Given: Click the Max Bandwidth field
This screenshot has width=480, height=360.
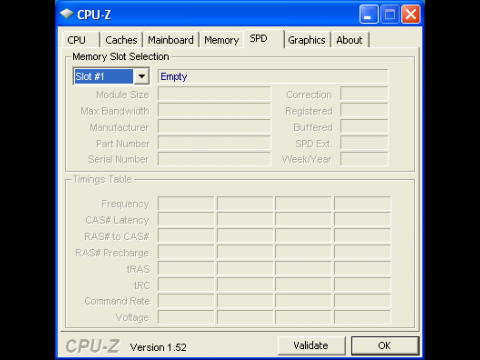Looking at the screenshot, I should [x=214, y=110].
